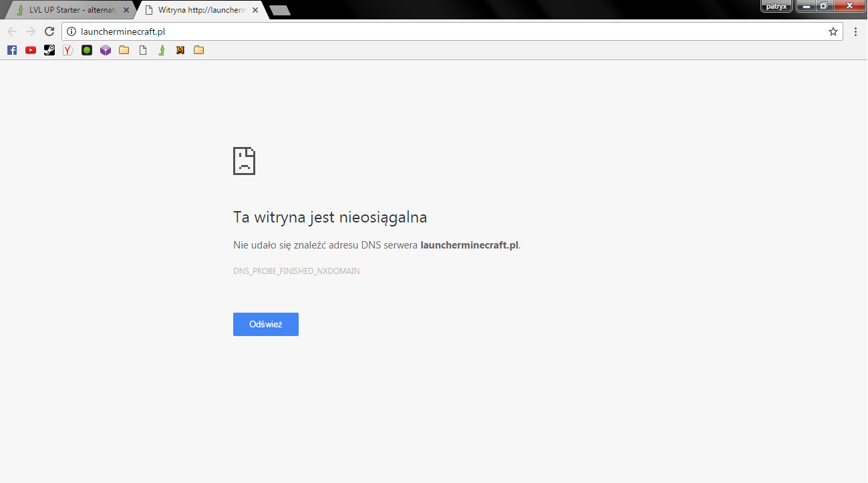Open the YouTube bookmark
Image resolution: width=868 pixels, height=483 pixels.
click(x=31, y=50)
